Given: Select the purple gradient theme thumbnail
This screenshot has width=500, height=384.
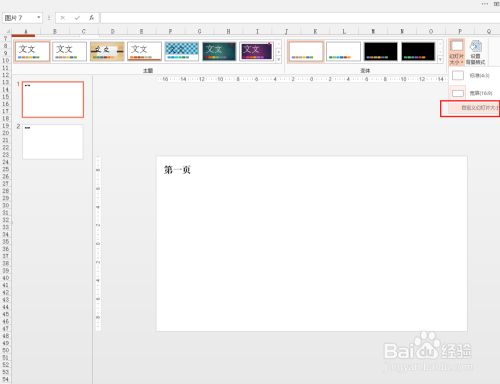Looking at the screenshot, I should [x=256, y=51].
